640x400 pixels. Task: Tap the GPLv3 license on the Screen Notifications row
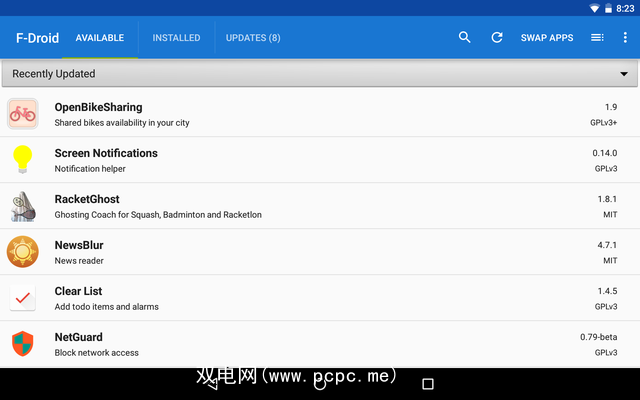click(x=606, y=169)
